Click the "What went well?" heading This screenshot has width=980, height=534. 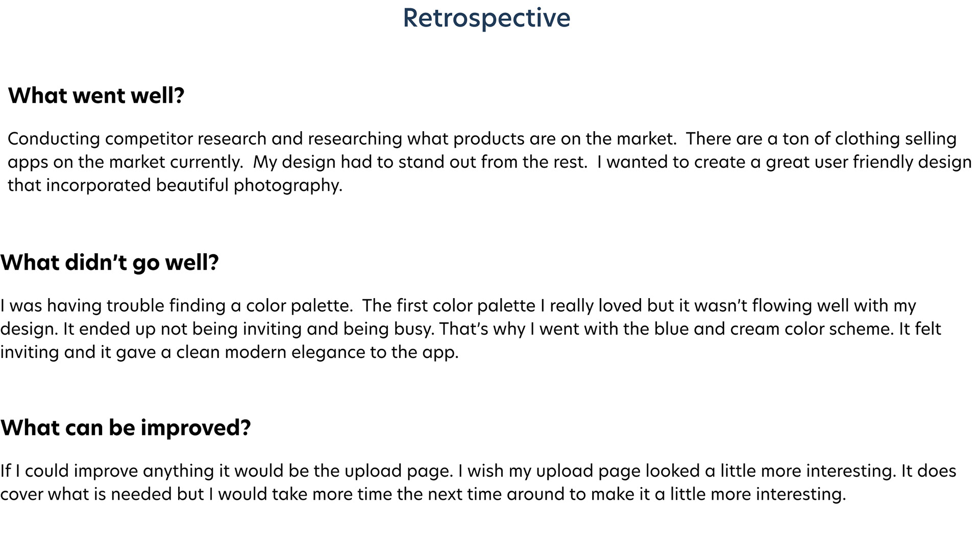click(x=96, y=95)
